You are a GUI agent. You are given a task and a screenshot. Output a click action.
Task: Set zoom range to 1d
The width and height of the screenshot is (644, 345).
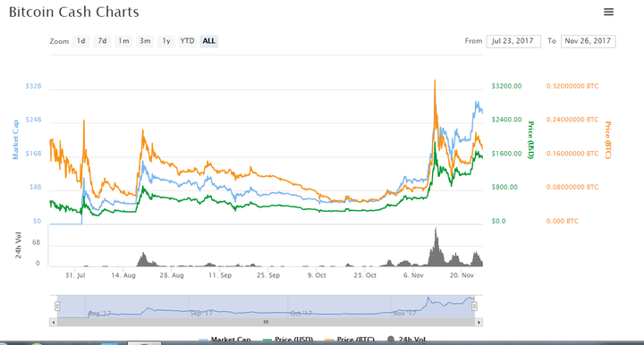[80, 41]
